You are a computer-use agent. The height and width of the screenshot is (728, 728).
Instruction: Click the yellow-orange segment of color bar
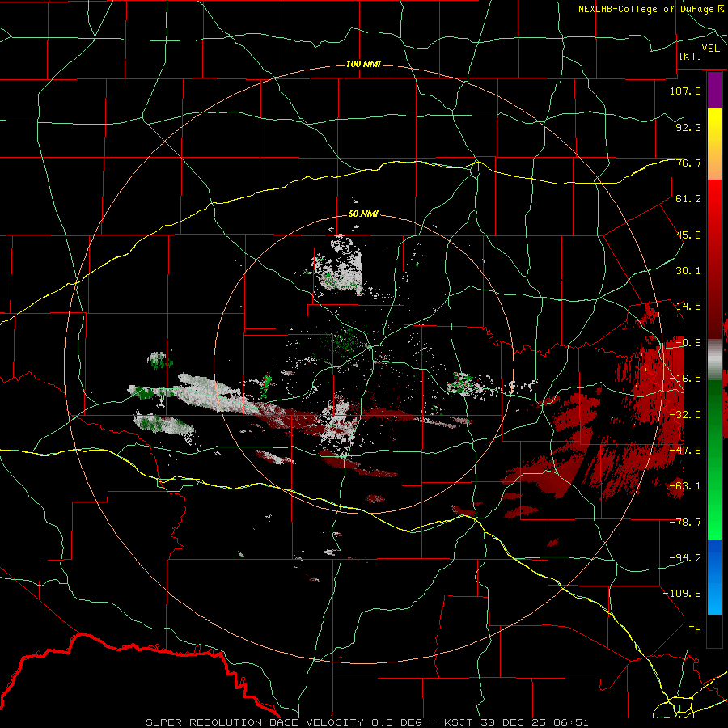714,144
